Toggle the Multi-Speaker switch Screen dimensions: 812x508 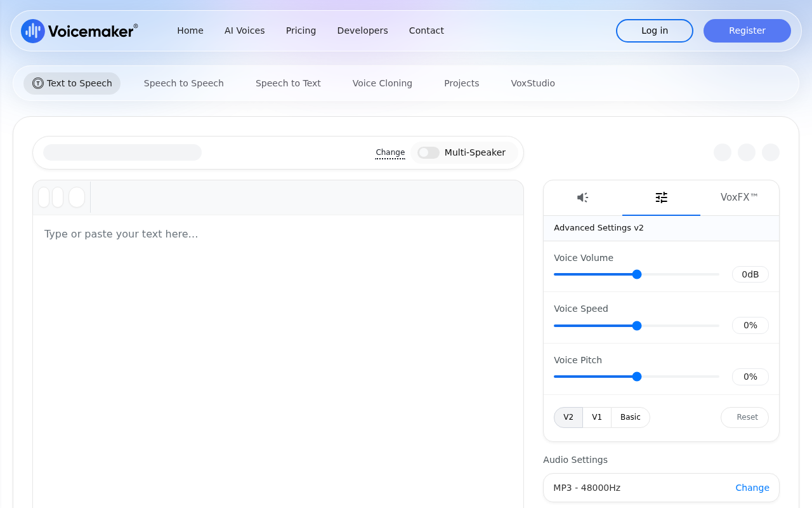point(428,152)
